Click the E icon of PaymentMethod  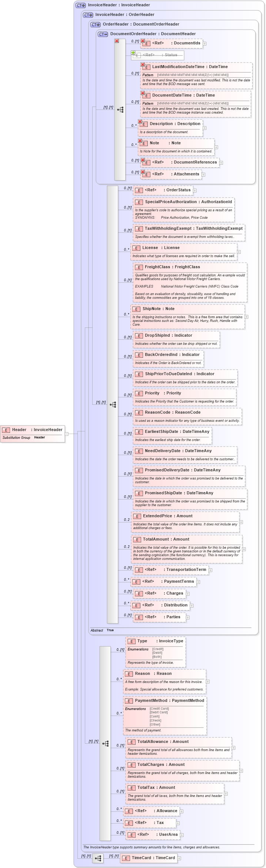(x=129, y=701)
